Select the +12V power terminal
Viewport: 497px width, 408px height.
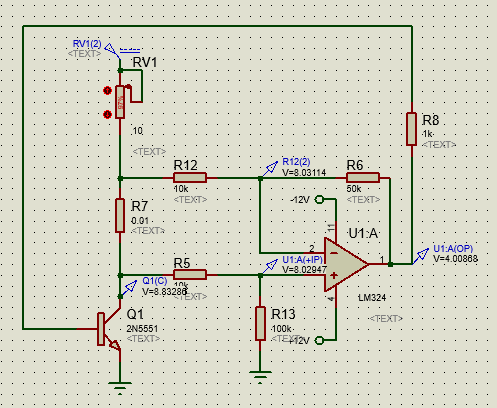pyautogui.click(x=319, y=340)
